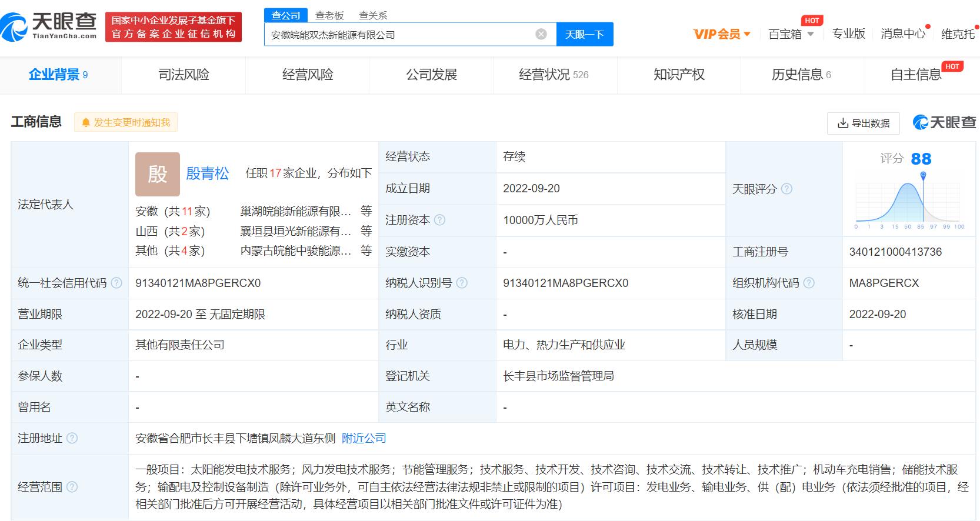
Task: Click the 导出数据 export button
Action: coord(864,123)
